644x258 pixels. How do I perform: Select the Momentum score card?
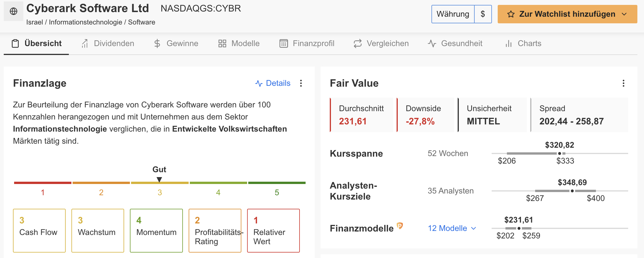click(x=156, y=231)
